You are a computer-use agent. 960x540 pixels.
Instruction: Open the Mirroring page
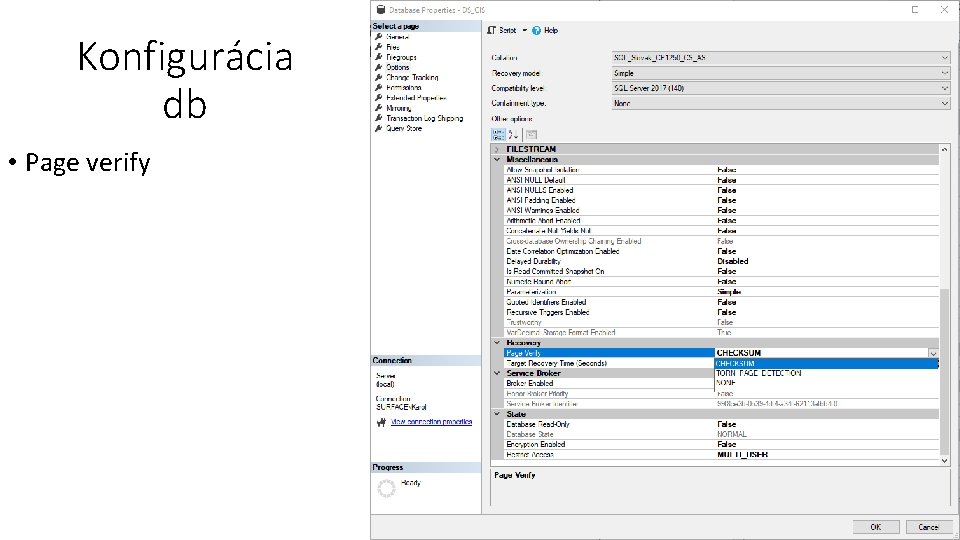[399, 108]
